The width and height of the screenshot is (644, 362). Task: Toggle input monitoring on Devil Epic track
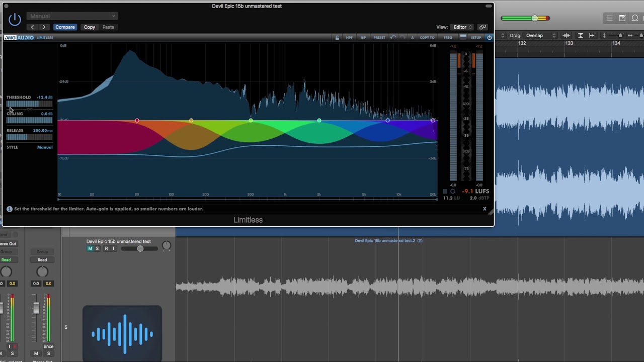click(x=113, y=249)
